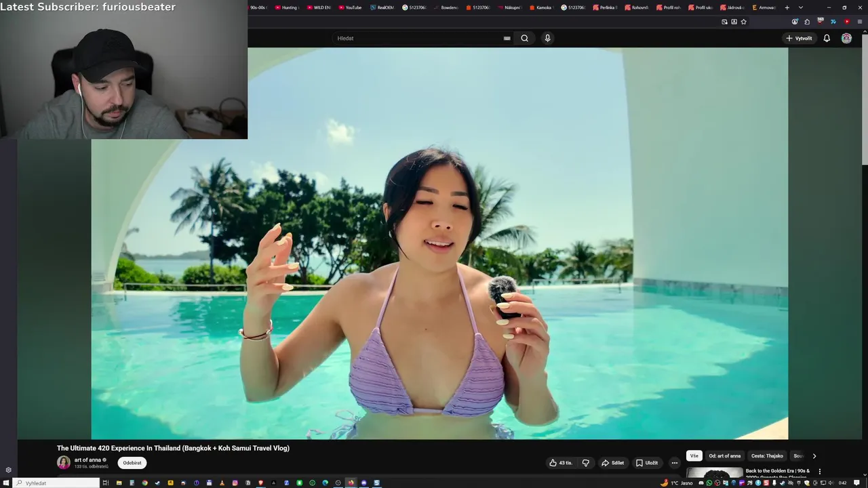Subscribe with the Odebírat button
The width and height of the screenshot is (868, 488).
point(132,463)
